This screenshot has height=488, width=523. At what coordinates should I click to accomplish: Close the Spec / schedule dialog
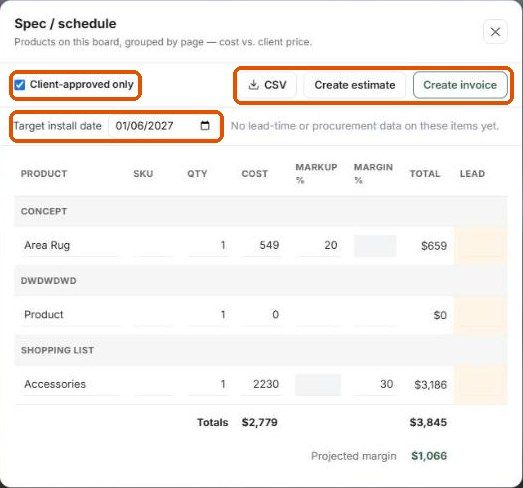click(x=495, y=32)
